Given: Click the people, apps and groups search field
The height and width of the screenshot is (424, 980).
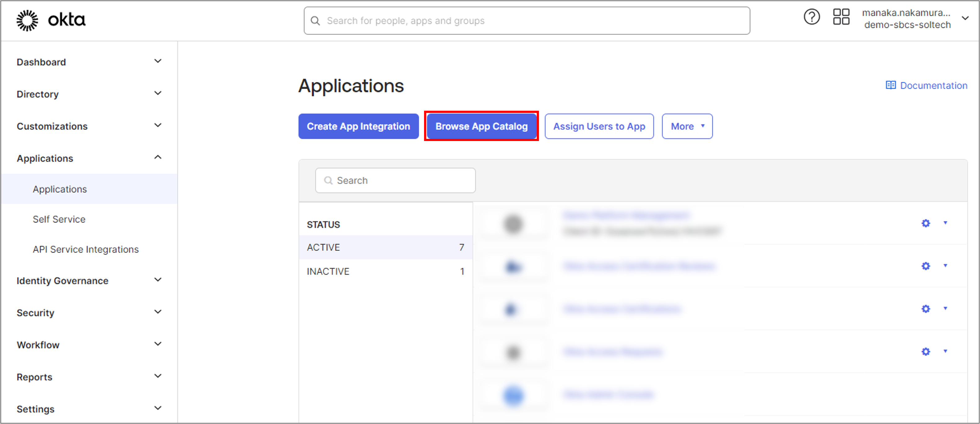Looking at the screenshot, I should (527, 20).
